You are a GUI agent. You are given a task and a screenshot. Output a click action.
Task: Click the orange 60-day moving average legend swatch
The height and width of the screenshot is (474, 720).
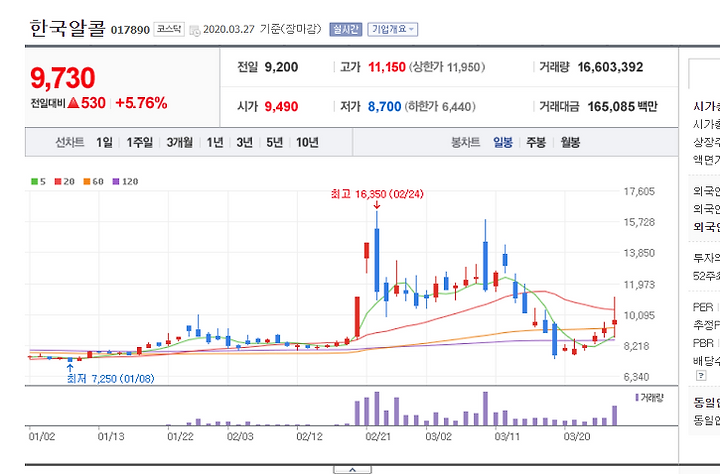87,181
